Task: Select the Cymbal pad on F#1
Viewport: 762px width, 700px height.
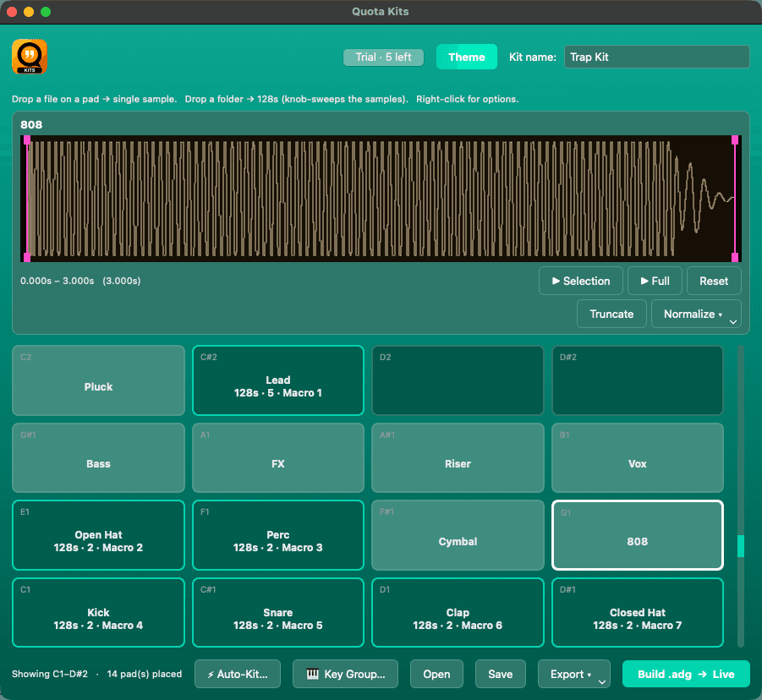Action: click(x=458, y=535)
